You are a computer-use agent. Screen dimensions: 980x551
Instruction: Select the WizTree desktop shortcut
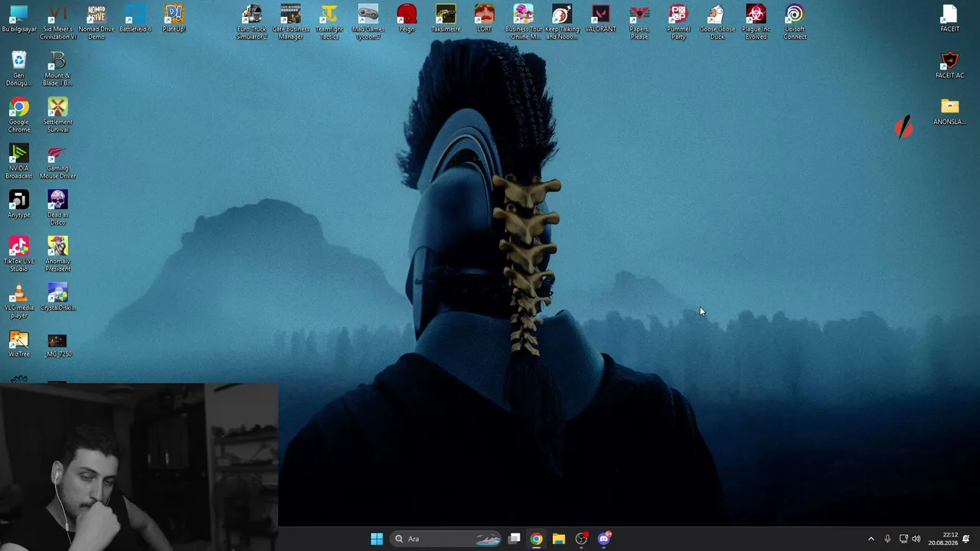[x=18, y=344]
